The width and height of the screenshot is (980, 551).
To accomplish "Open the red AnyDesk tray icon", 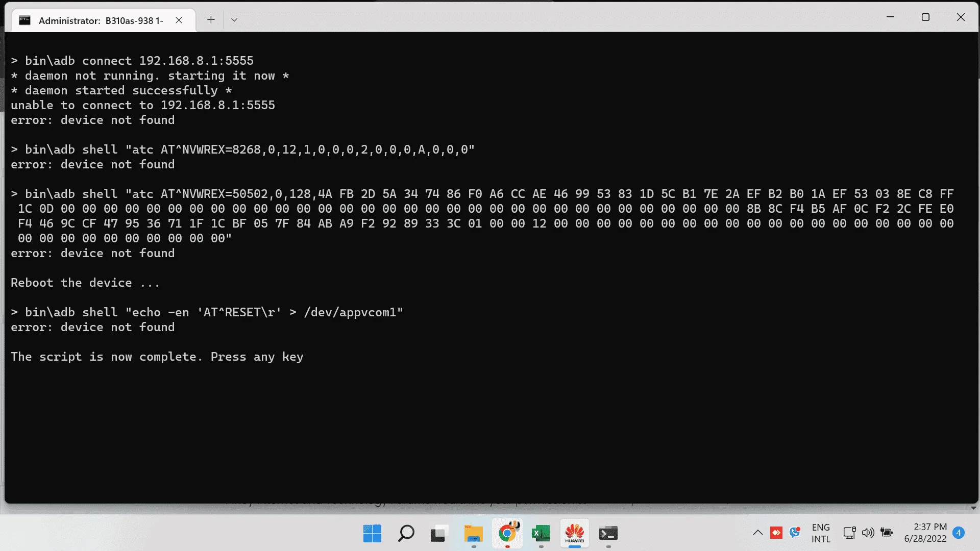I will coord(776,533).
